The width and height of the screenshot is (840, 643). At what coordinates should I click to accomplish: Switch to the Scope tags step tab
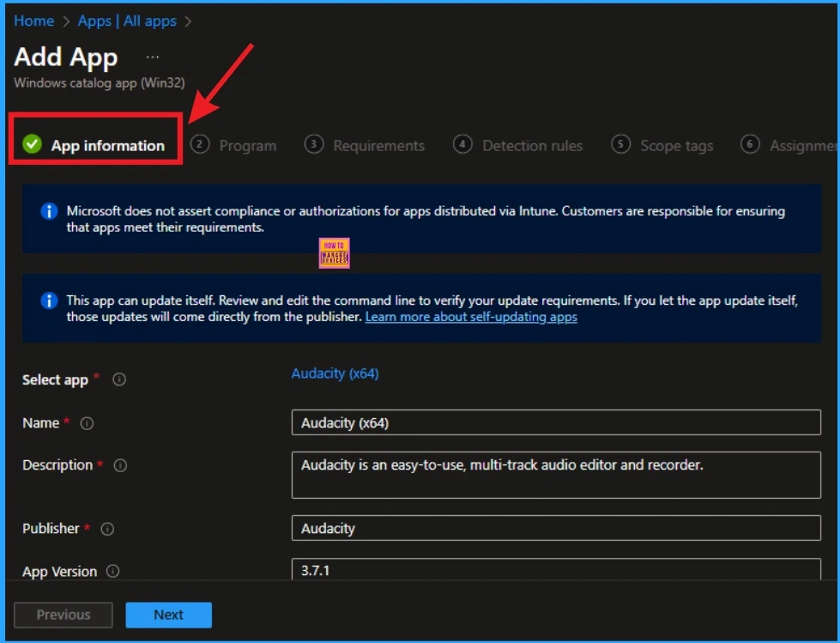point(662,145)
